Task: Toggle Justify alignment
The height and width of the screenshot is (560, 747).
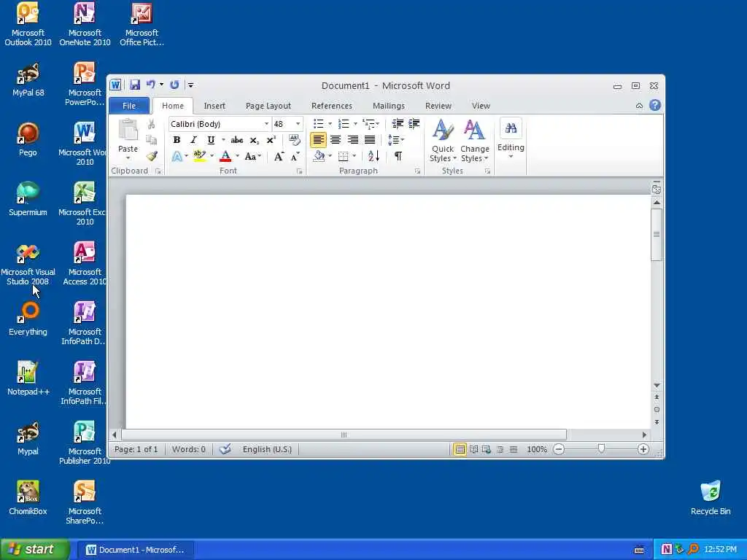Action: tap(370, 139)
